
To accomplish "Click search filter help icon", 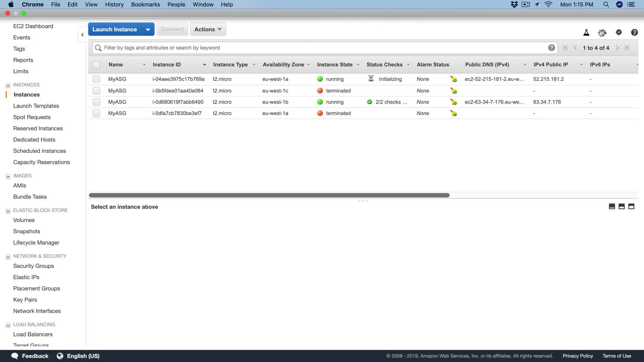I will point(551,48).
